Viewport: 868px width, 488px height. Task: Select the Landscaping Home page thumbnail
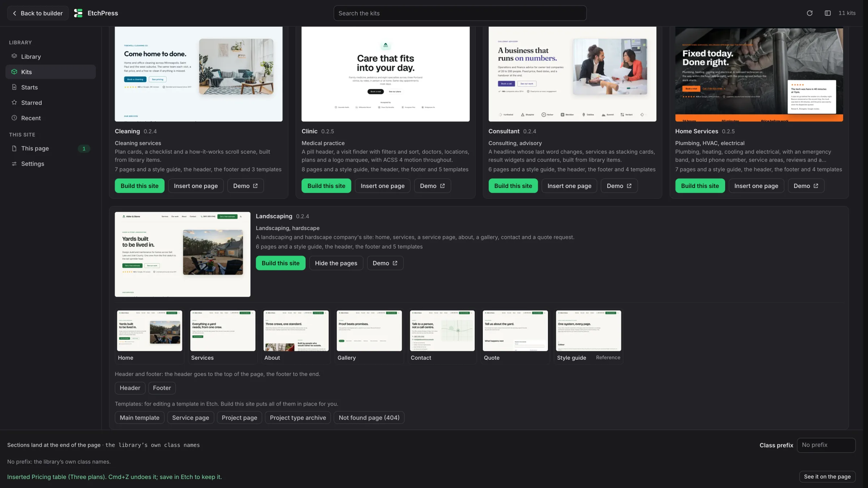[x=149, y=331]
